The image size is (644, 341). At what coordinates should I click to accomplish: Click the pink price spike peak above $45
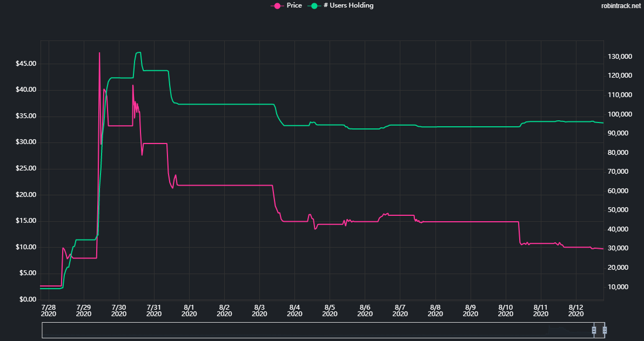(x=99, y=52)
